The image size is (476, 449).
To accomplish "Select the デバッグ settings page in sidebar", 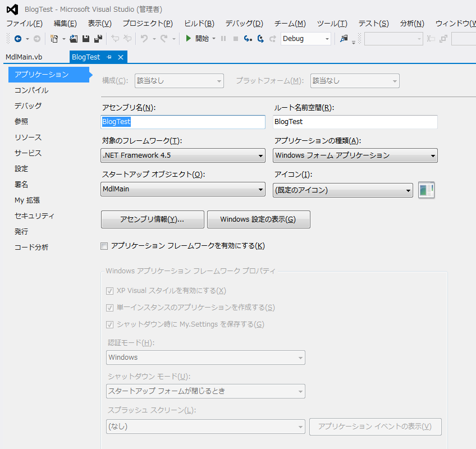I will (28, 106).
